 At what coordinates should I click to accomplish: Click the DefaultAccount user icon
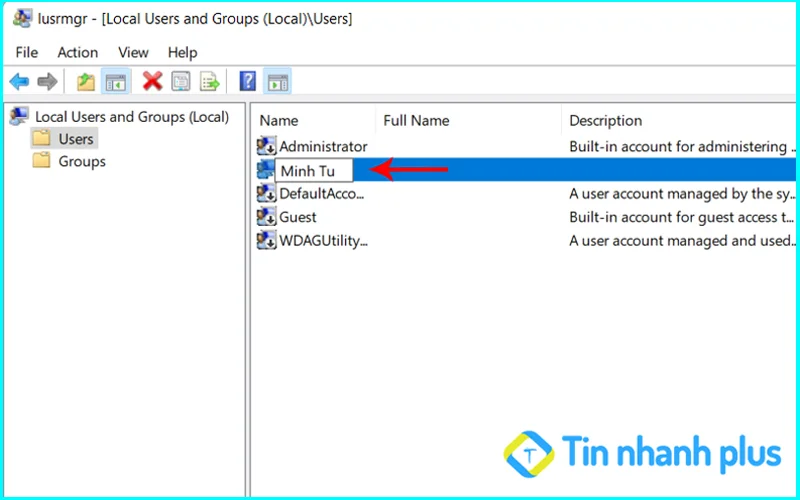click(x=266, y=194)
